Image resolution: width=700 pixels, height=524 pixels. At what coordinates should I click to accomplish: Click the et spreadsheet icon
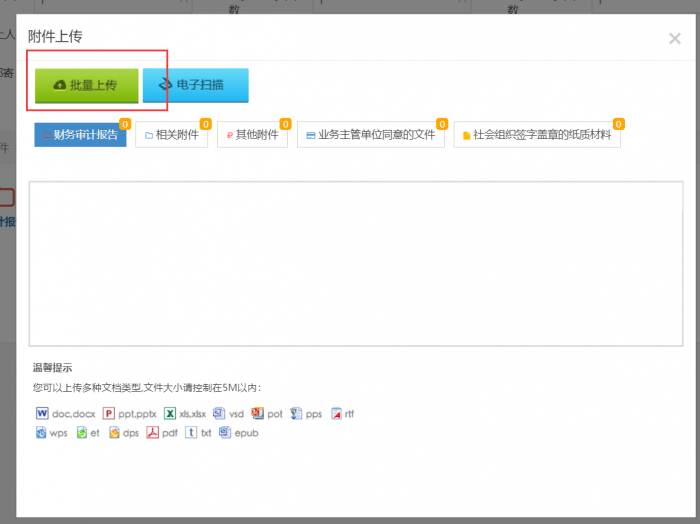(81, 433)
